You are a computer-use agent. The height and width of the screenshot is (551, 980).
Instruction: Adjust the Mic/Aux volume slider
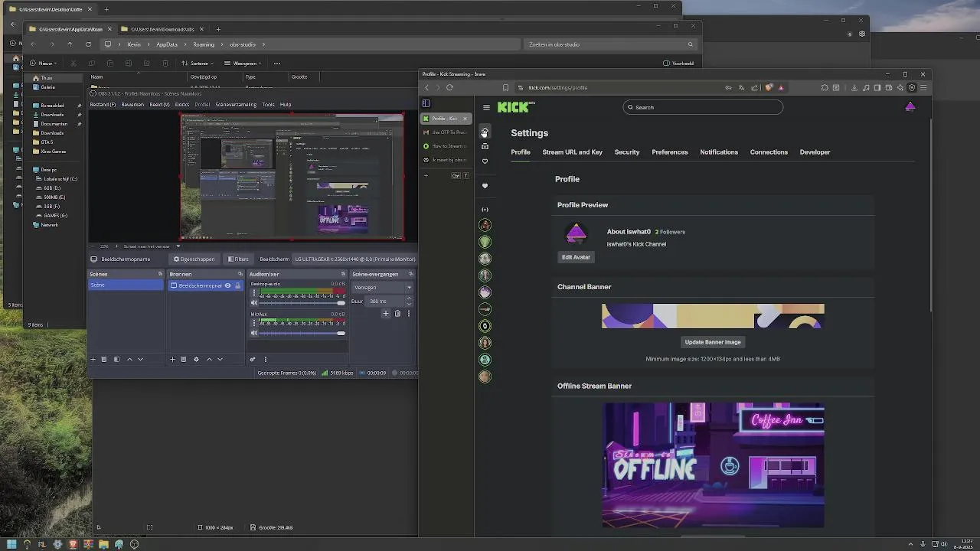click(x=302, y=333)
